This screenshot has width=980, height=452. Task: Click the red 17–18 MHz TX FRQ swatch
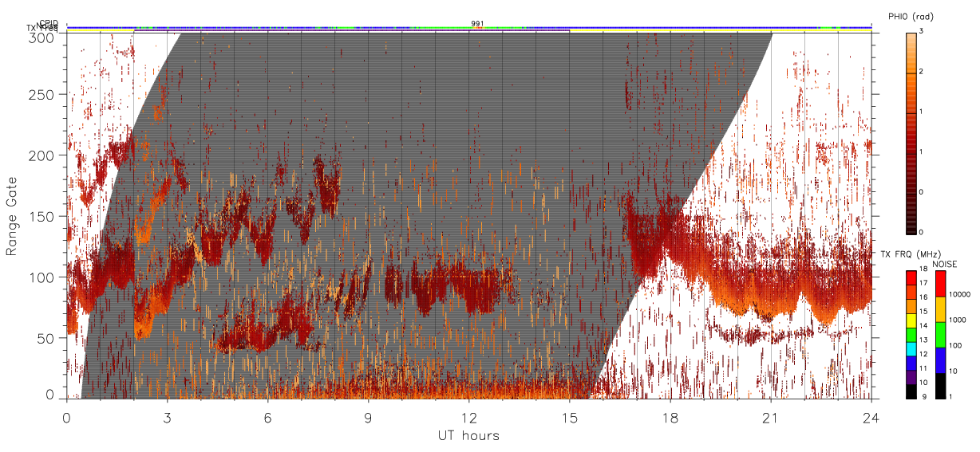pyautogui.click(x=911, y=278)
